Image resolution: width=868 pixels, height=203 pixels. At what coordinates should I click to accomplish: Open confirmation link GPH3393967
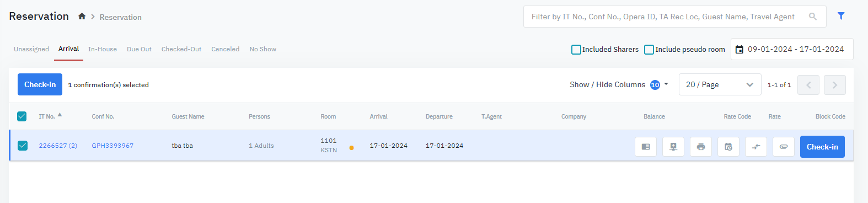click(x=112, y=146)
